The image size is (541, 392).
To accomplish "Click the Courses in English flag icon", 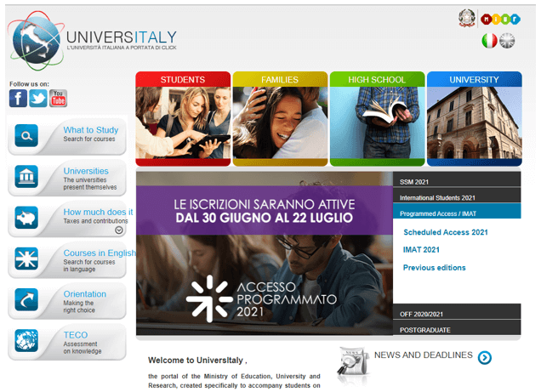I will coord(26,258).
